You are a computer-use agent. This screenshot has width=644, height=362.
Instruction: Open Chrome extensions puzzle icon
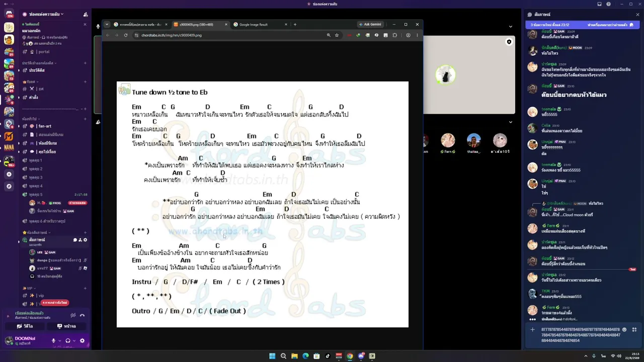click(x=395, y=35)
